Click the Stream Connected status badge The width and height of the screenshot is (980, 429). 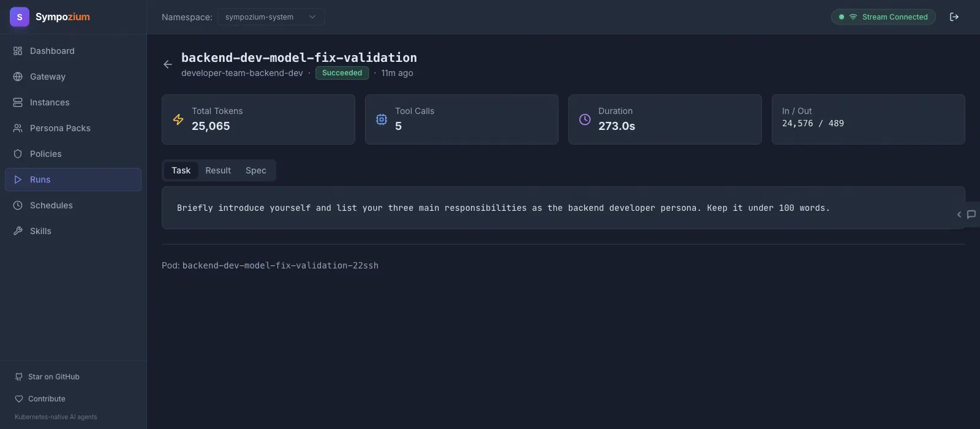[x=883, y=17]
